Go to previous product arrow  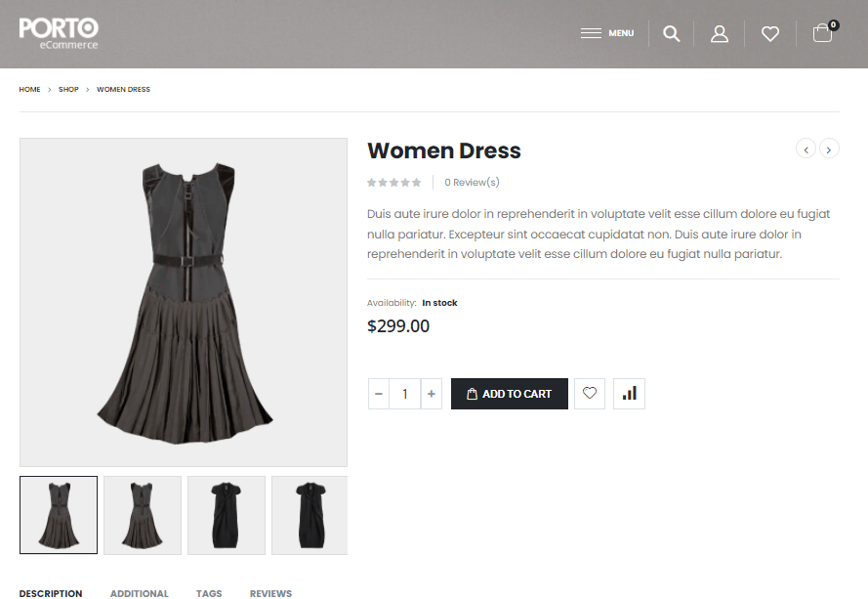(806, 149)
